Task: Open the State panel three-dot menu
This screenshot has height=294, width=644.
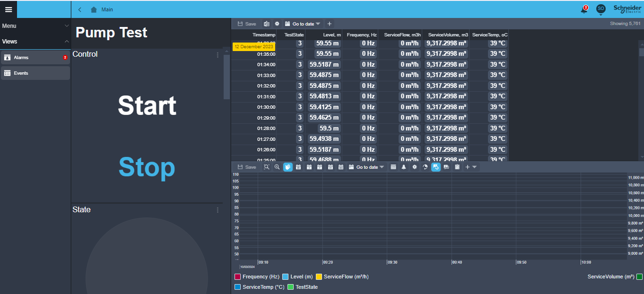Action: pyautogui.click(x=218, y=210)
